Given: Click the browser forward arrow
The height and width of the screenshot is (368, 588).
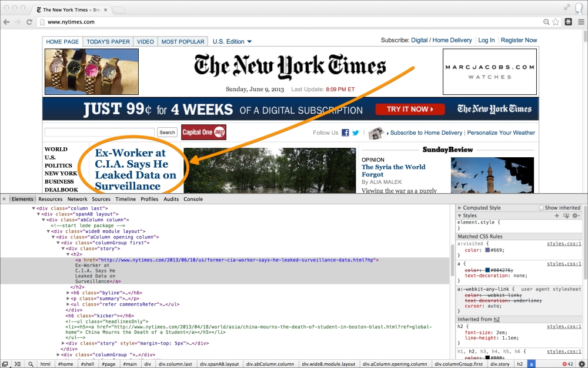Looking at the screenshot, I should tap(18, 22).
